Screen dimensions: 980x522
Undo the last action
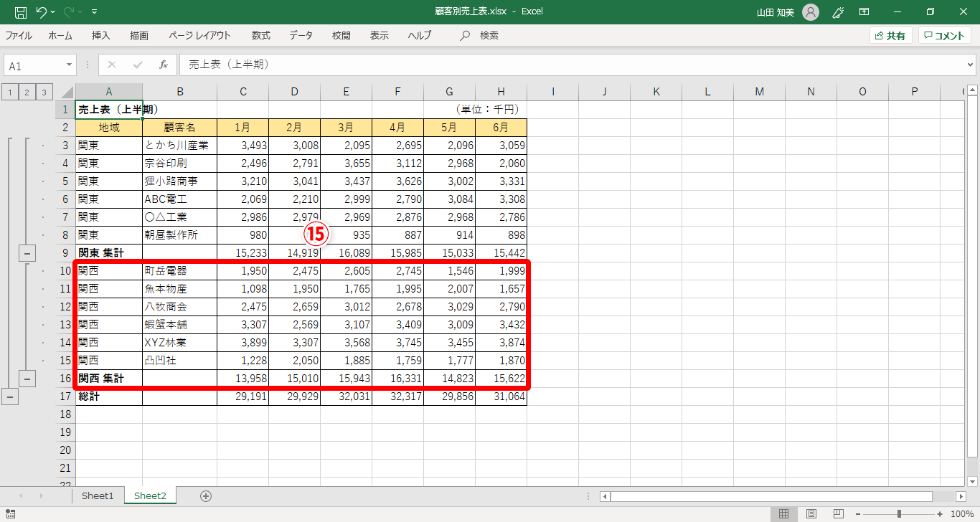(x=40, y=11)
